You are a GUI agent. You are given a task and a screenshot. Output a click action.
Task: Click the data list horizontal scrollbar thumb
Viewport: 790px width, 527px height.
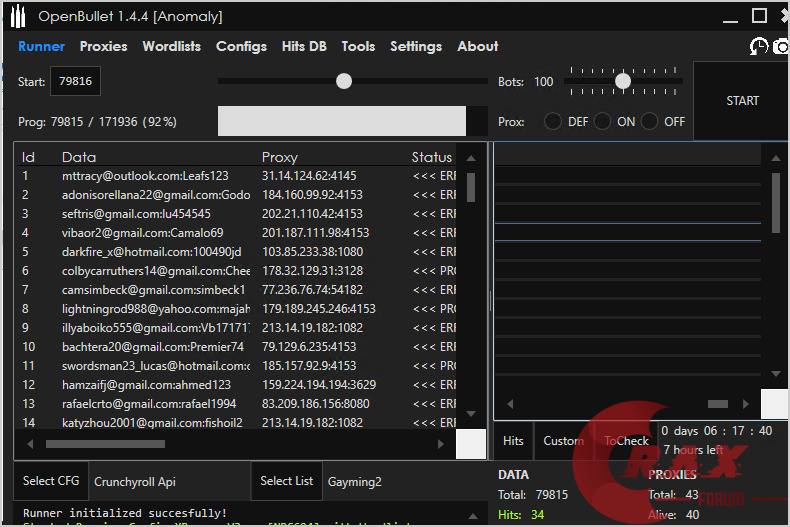click(105, 444)
